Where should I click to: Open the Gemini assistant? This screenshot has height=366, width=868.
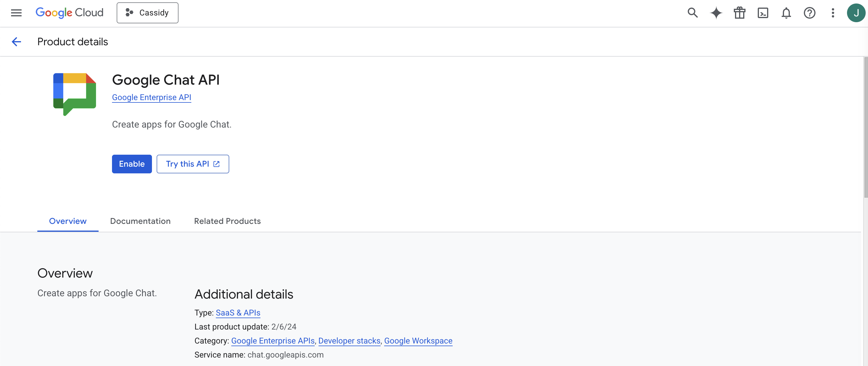pos(716,13)
